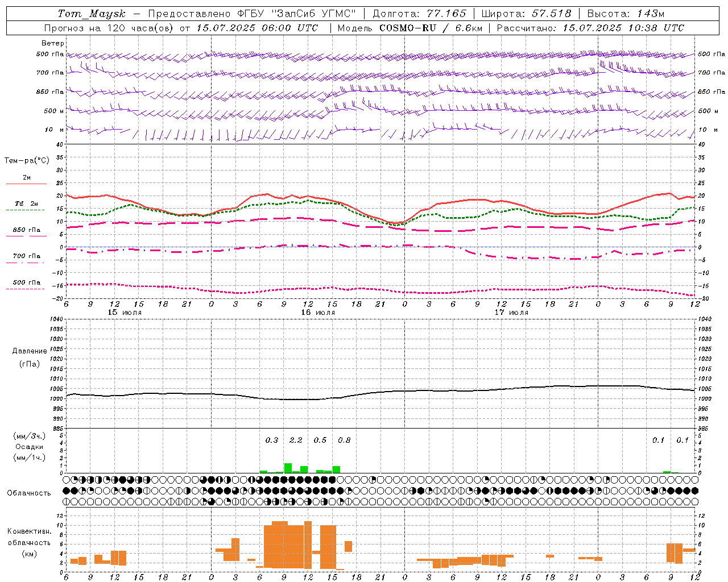Click the "Тем-ра(°C)" panel label
Image resolution: width=728 pixels, height=582 pixels.
pos(27,161)
